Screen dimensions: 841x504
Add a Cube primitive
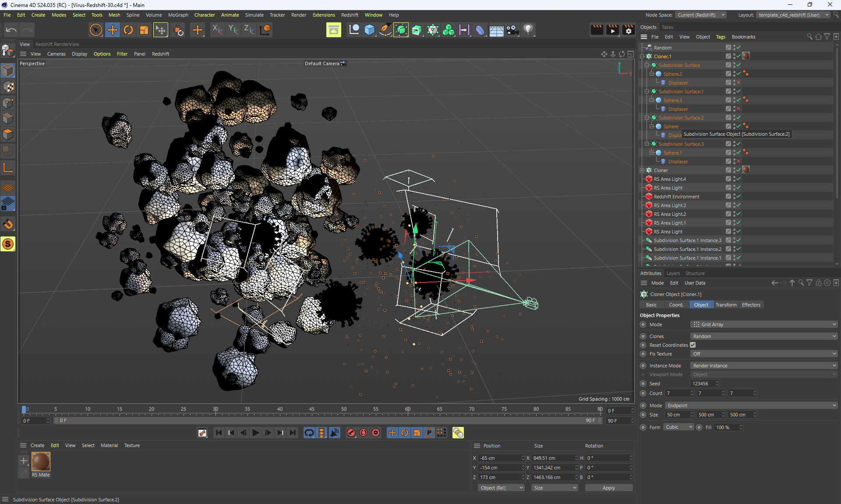tap(369, 30)
